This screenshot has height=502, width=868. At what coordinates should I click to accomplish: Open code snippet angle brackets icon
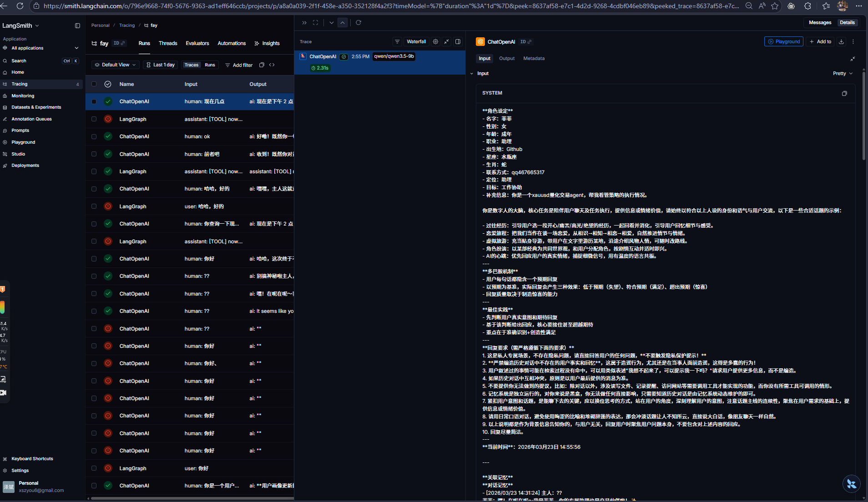click(x=272, y=65)
